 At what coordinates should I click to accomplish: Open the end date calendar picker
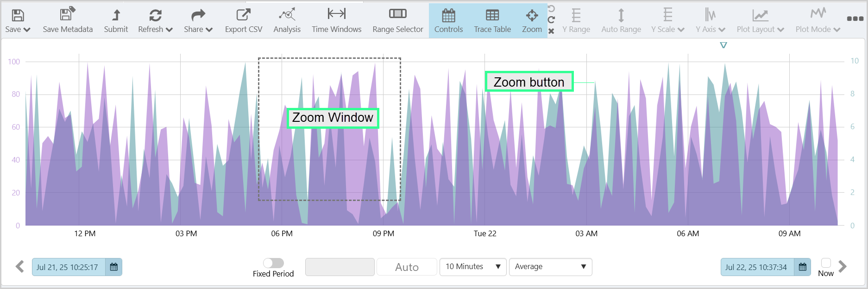803,267
